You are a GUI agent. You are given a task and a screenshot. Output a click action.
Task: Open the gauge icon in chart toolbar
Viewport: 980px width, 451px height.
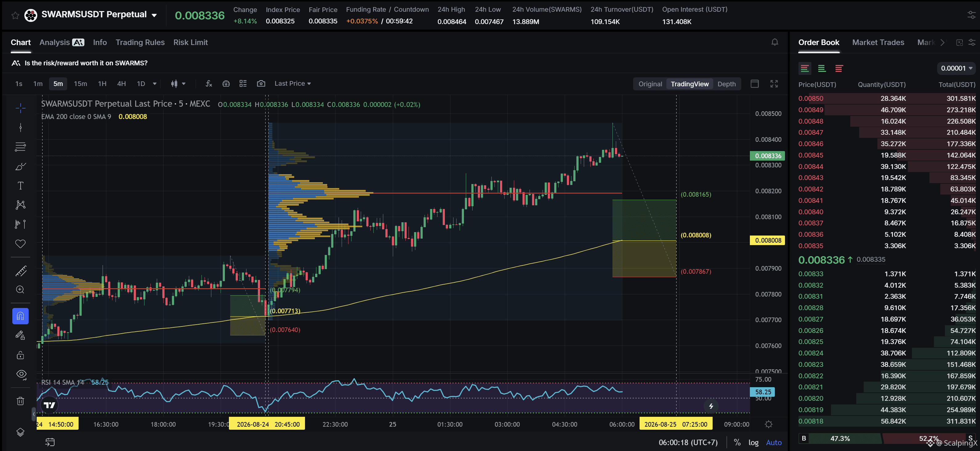226,84
